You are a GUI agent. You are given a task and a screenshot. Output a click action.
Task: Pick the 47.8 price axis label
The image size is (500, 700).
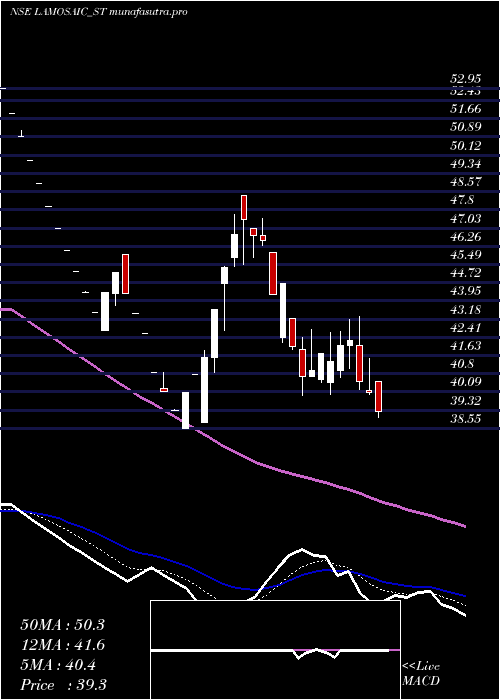tap(462, 201)
